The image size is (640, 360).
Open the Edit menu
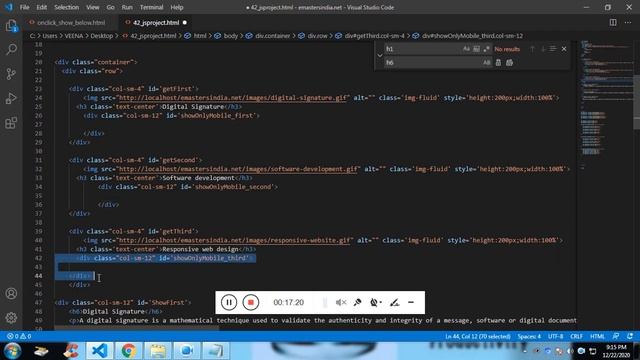click(x=42, y=7)
